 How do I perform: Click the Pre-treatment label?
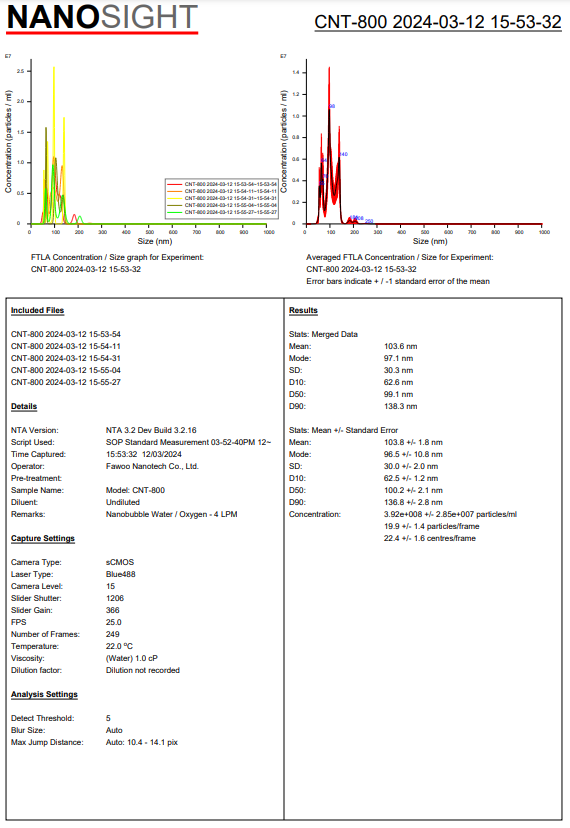click(36, 478)
